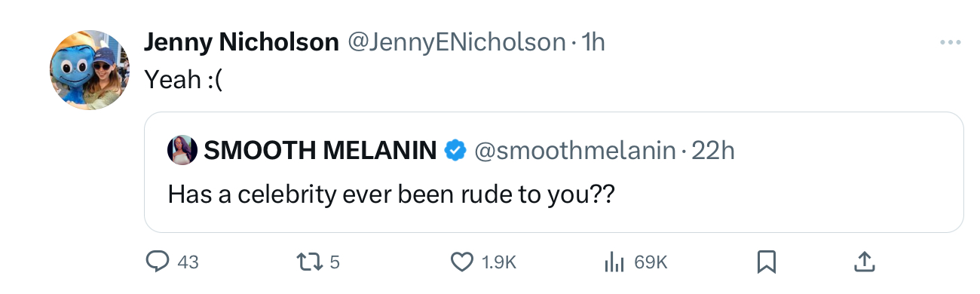
Task: Select the "Yeah :(" tweet text
Action: pyautogui.click(x=184, y=78)
